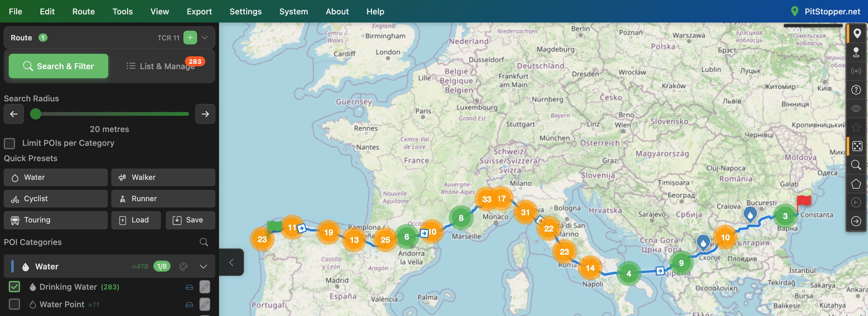Click the Load preset button
Viewport: 868px width, 316px height.
tap(136, 220)
